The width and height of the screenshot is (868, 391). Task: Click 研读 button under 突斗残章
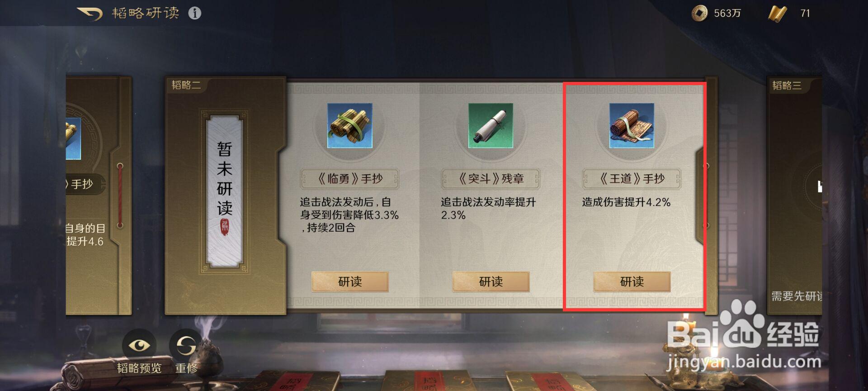[491, 281]
